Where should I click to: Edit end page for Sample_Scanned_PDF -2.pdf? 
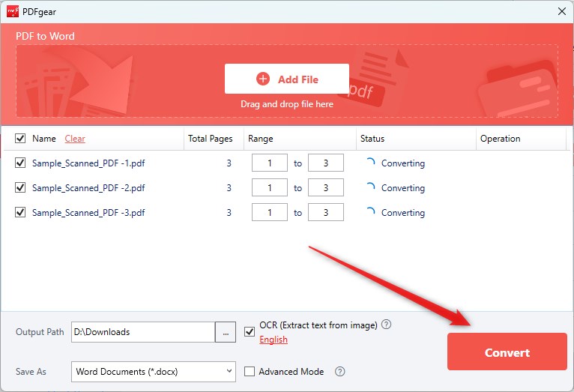click(326, 188)
